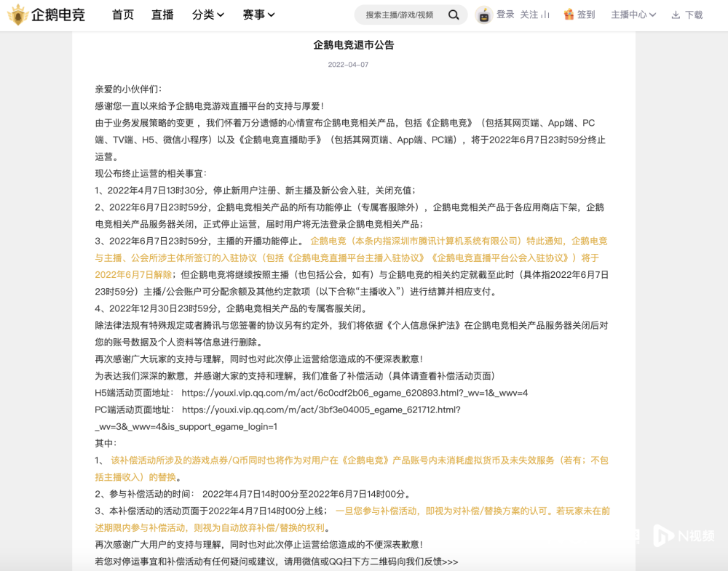The image size is (728, 571).
Task: Open the 首页 menu item
Action: click(123, 15)
